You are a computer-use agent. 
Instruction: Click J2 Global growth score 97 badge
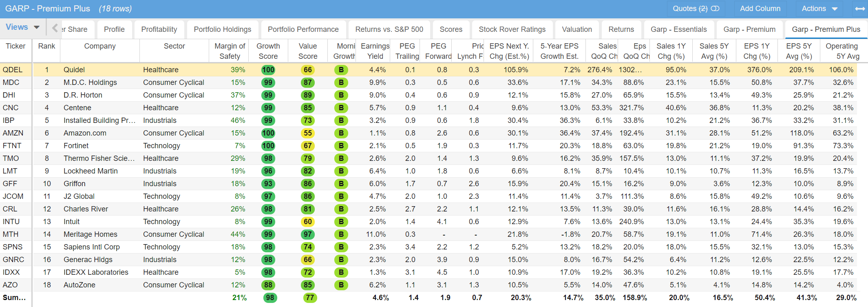coord(268,196)
